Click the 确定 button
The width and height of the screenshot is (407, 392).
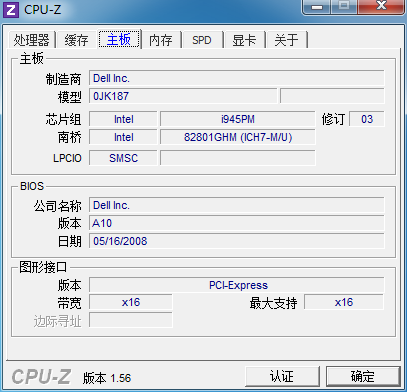(x=363, y=377)
